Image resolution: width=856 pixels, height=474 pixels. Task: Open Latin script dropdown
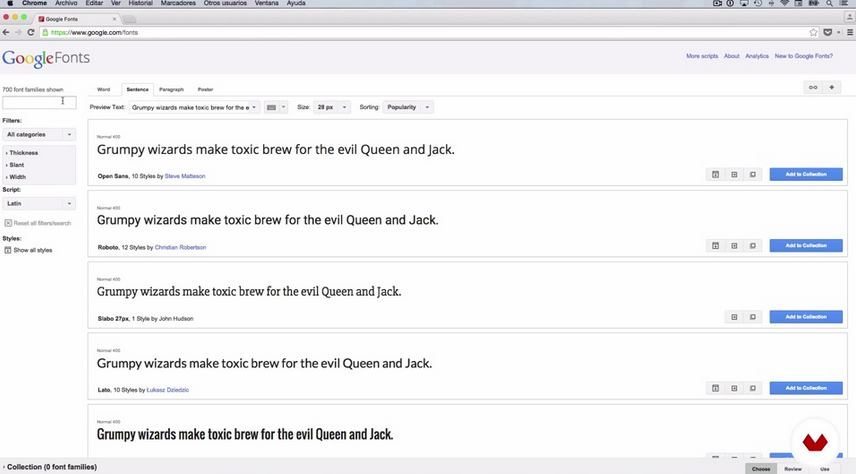pyautogui.click(x=39, y=204)
